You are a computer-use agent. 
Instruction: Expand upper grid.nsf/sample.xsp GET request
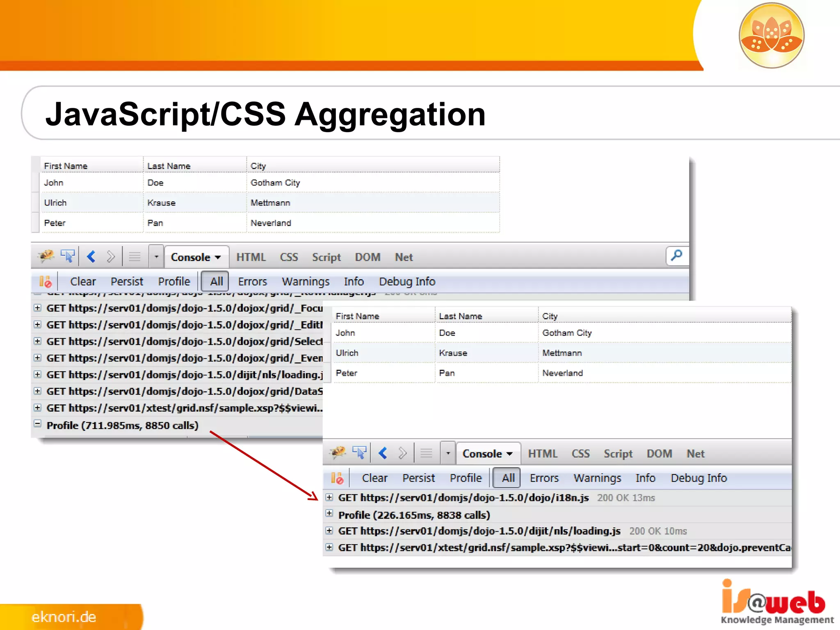pyautogui.click(x=37, y=407)
